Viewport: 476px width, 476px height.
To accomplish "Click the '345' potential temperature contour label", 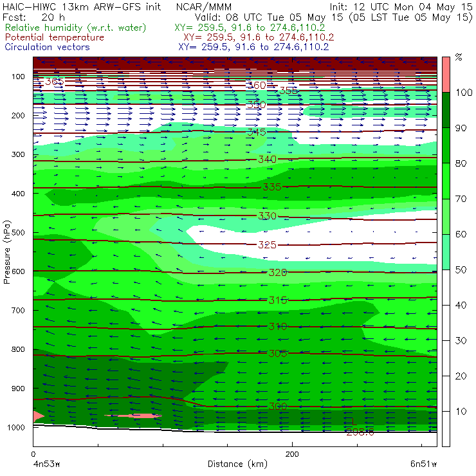I will [257, 132].
